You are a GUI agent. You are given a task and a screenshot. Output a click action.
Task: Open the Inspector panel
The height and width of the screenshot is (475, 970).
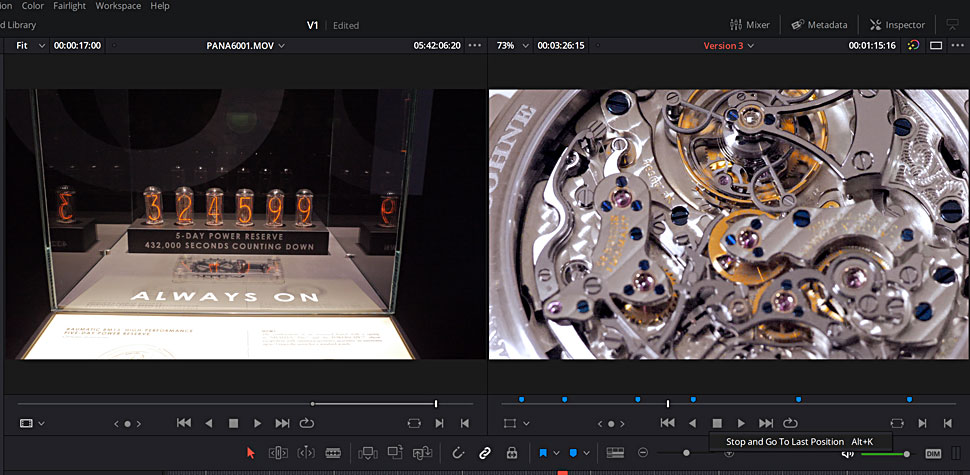897,25
